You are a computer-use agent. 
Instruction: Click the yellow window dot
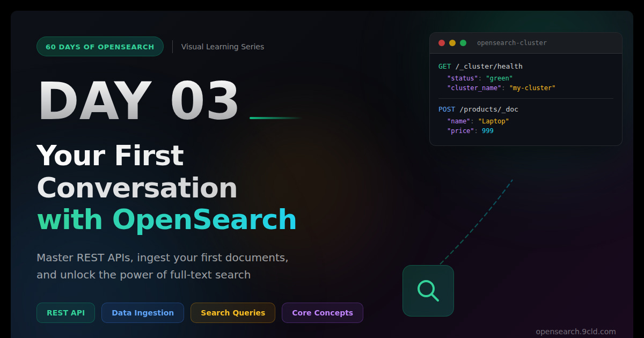[x=452, y=43]
